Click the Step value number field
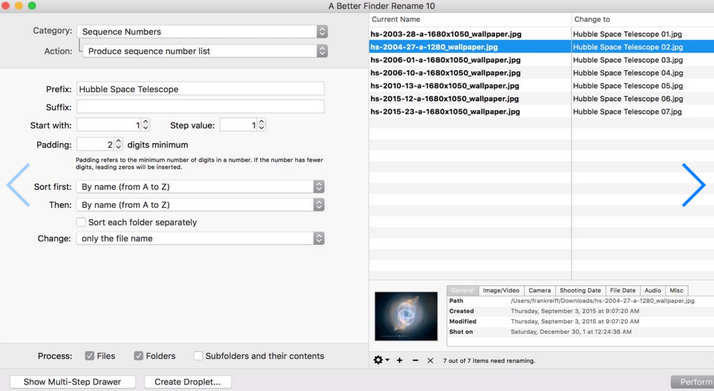Image resolution: width=714 pixels, height=391 pixels. coord(239,125)
